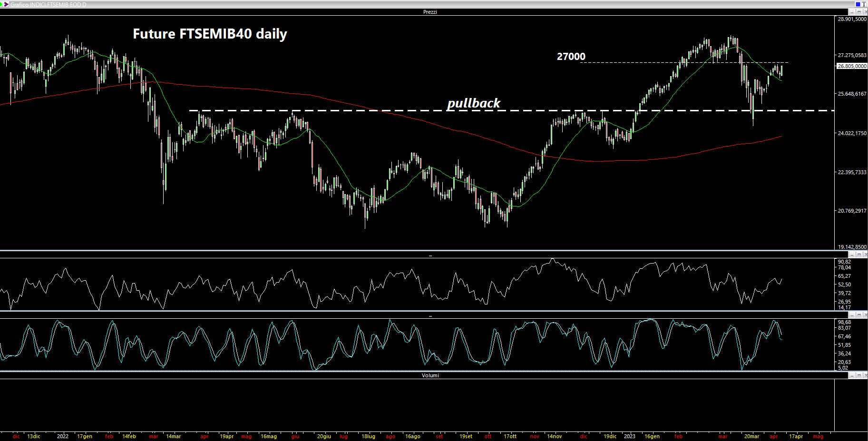The height and width of the screenshot is (441, 868).
Task: Click the purple arrow icon in title bar
Action: 6,4
